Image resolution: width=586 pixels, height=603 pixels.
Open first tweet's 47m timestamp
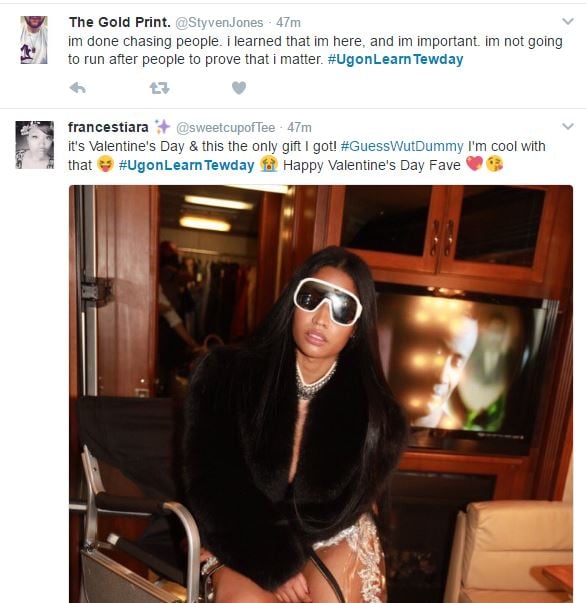288,23
